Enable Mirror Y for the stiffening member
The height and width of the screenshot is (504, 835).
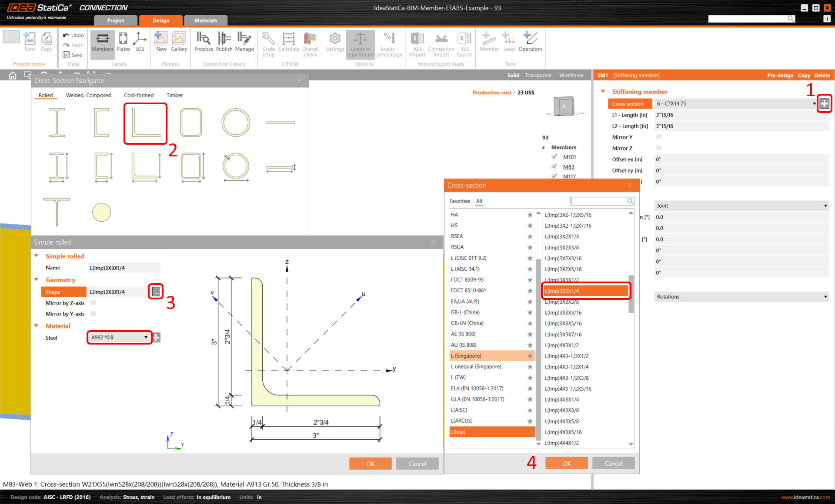(659, 136)
